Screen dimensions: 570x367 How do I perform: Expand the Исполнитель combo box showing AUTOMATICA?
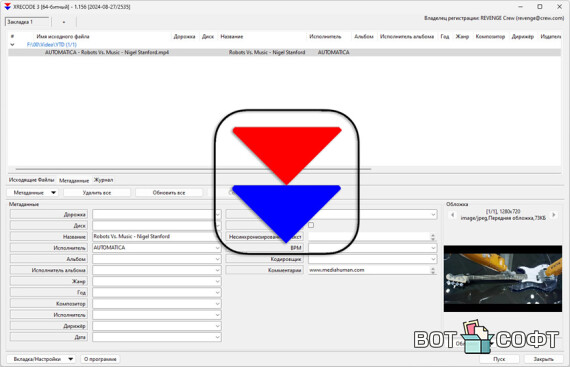tap(217, 248)
